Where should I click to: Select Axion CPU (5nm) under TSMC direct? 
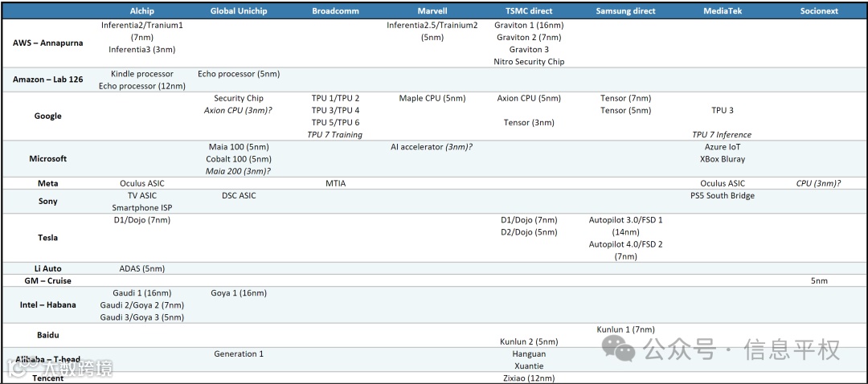(529, 98)
